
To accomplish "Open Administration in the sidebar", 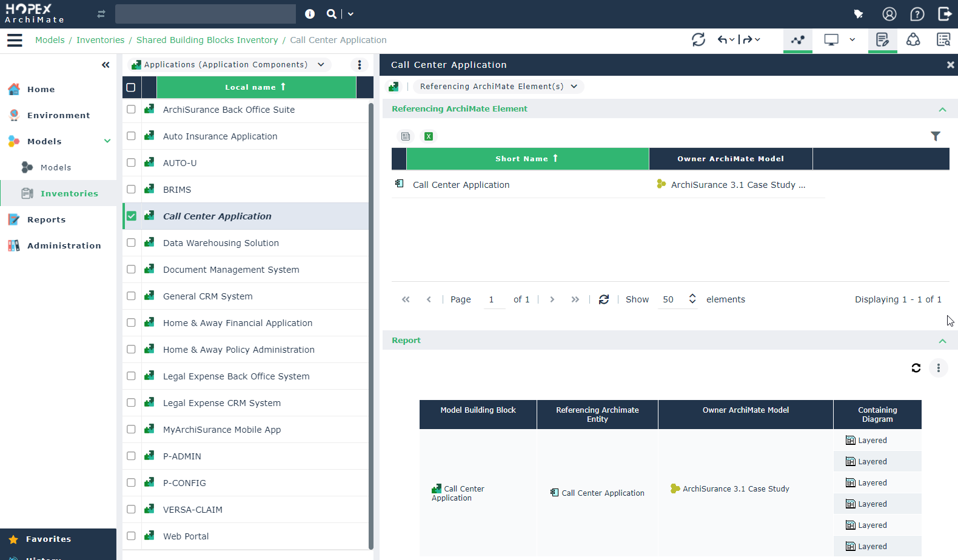I will point(64,245).
